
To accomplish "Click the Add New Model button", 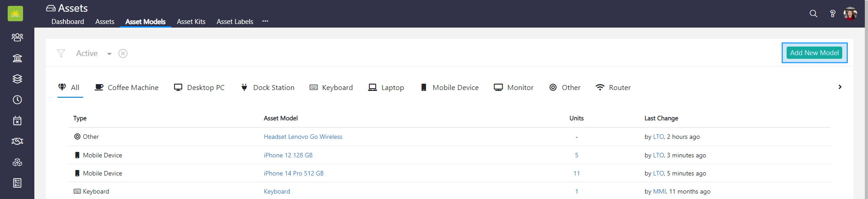I will point(814,53).
